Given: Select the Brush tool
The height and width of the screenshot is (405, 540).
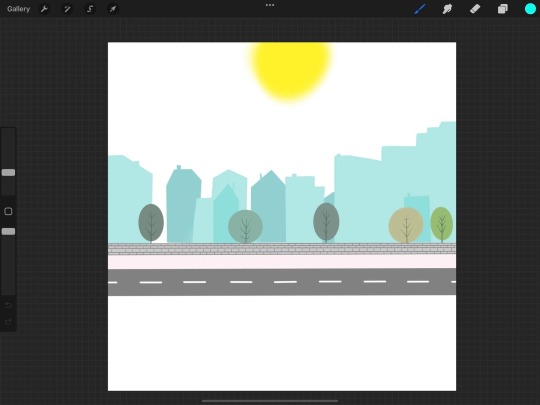Looking at the screenshot, I should point(419,9).
